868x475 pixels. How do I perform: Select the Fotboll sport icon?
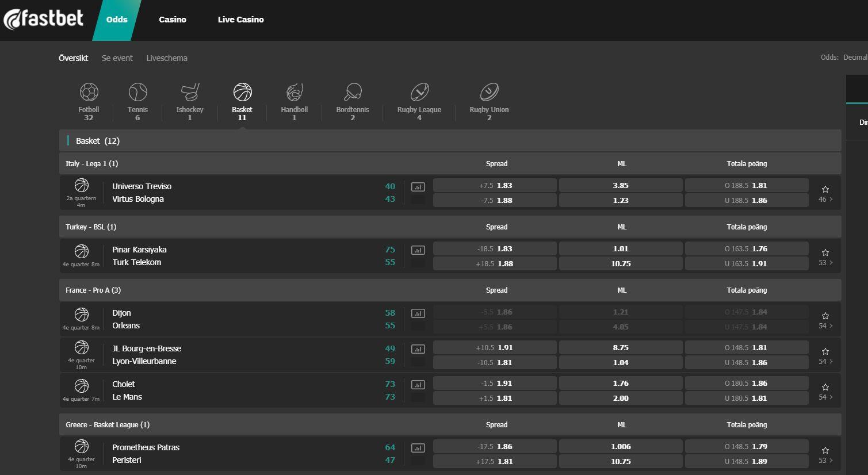[89, 92]
